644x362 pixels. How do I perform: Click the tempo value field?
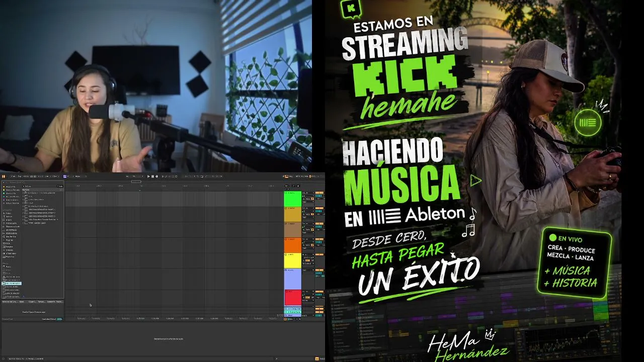click(26, 176)
